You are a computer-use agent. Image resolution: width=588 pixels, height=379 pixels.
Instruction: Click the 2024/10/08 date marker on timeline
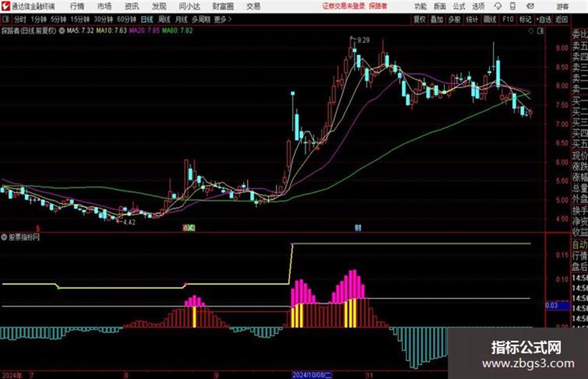[312, 375]
